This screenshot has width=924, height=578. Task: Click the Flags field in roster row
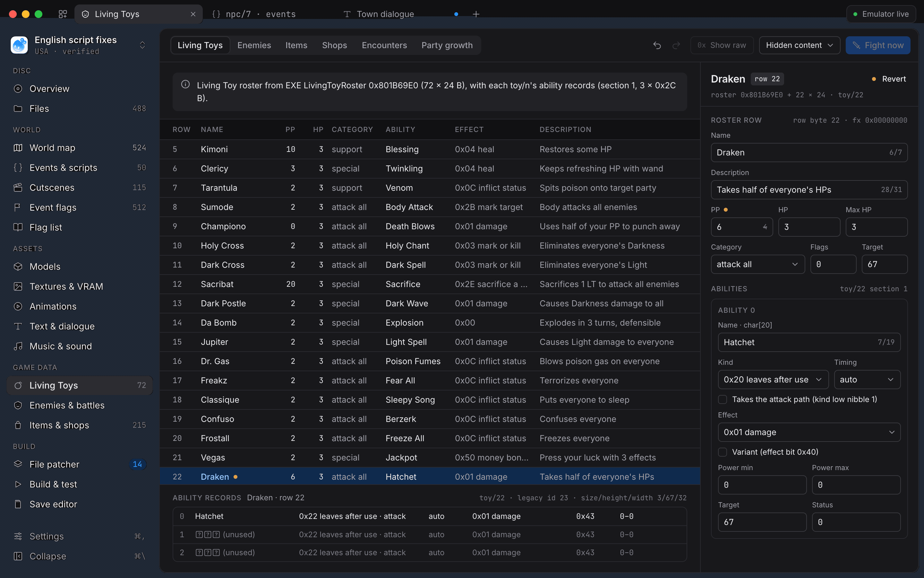click(833, 265)
